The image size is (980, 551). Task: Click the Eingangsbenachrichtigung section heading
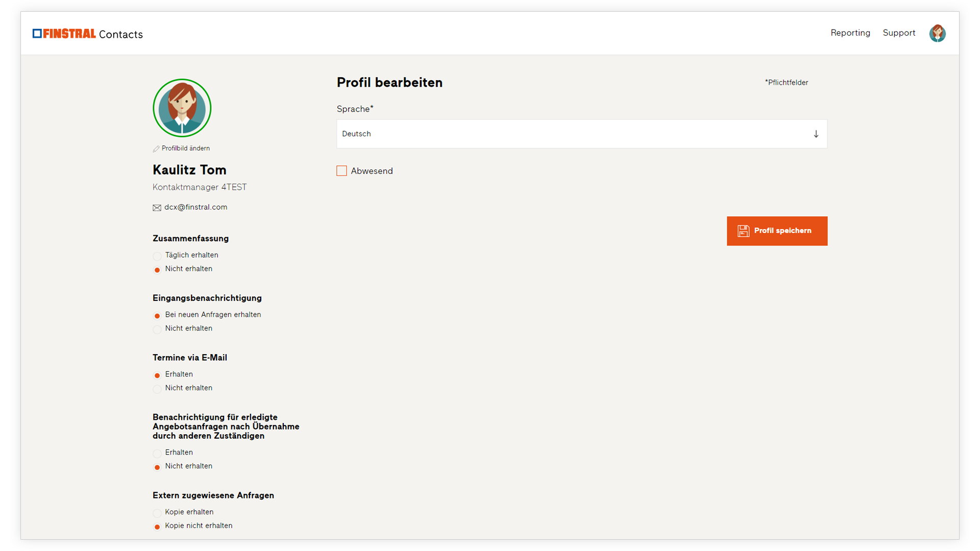click(207, 298)
